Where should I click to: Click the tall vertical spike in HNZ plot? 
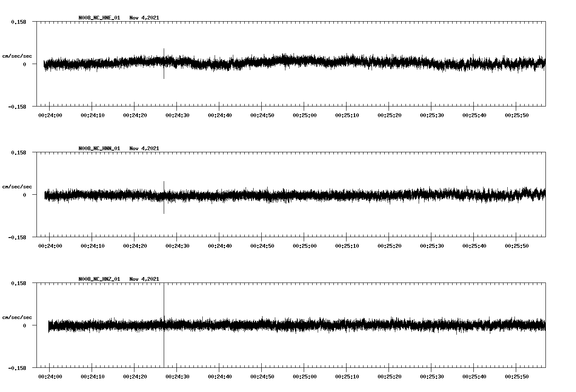164,297
